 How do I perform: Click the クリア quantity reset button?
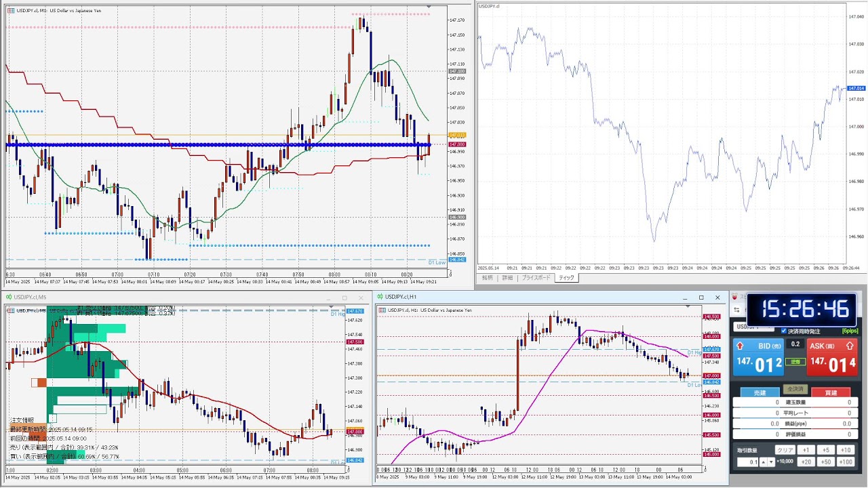coord(785,450)
